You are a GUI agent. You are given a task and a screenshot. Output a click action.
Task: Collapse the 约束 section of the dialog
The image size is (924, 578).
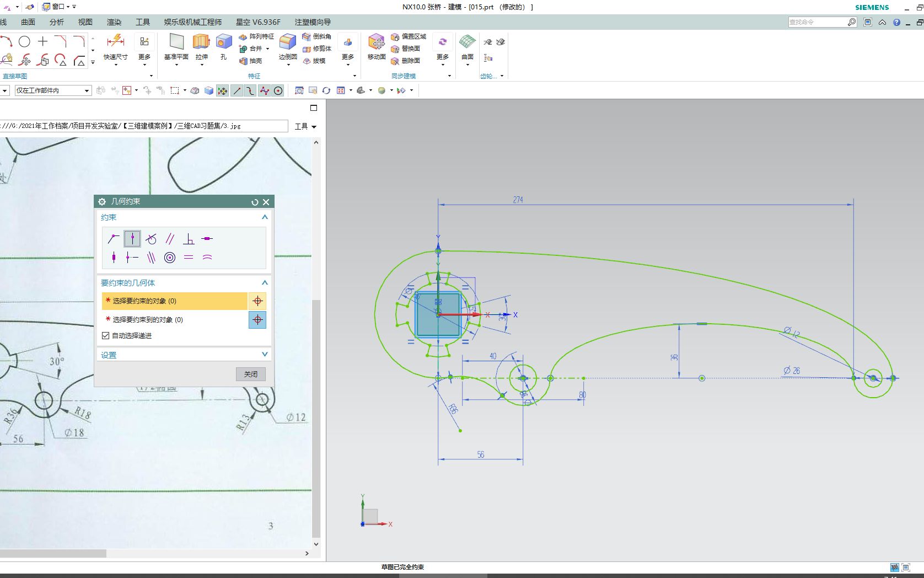[x=264, y=217]
